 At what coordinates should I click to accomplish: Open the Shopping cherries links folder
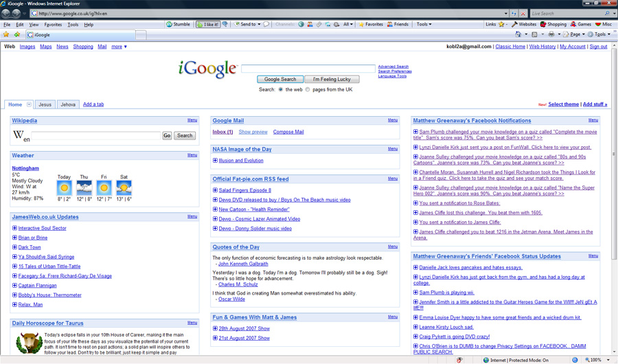[543, 24]
